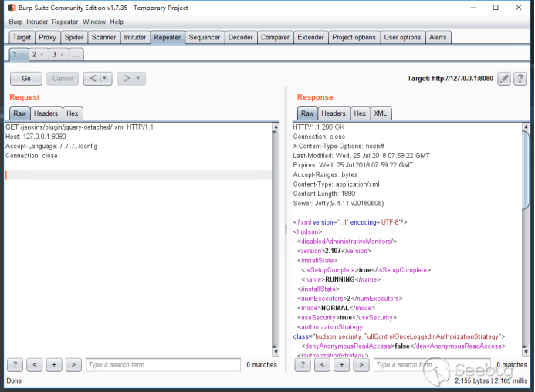Switch to the Extender tab

tap(310, 38)
